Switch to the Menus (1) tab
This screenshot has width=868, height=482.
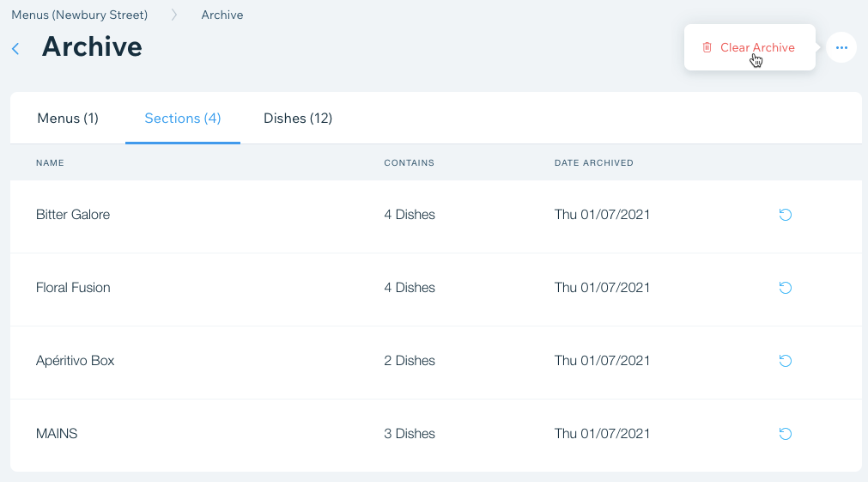pyautogui.click(x=68, y=118)
